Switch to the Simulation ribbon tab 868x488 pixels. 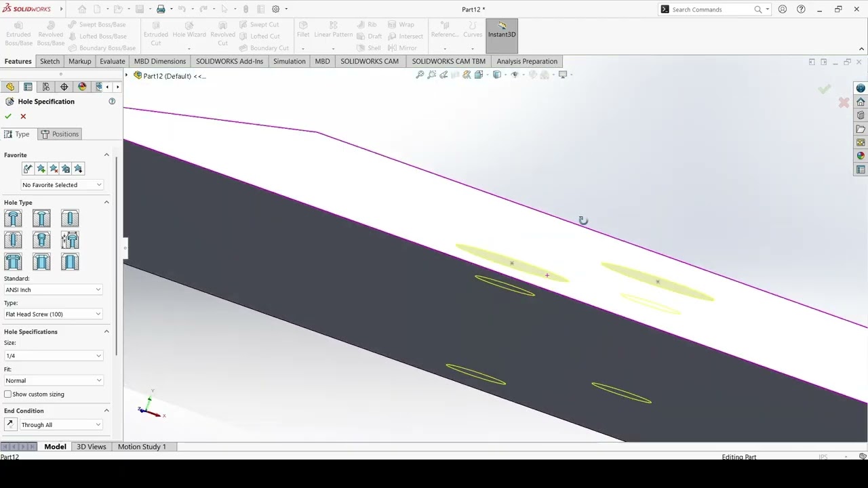coord(290,61)
